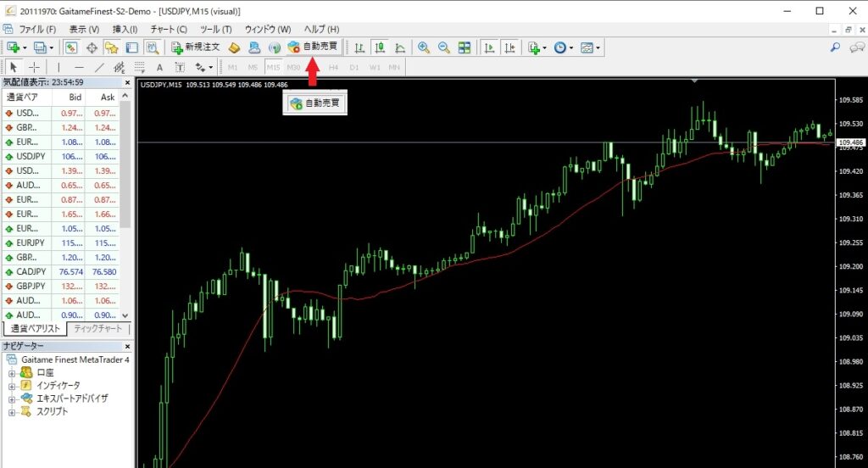Select the Fibonacci retracement tool

[x=140, y=68]
